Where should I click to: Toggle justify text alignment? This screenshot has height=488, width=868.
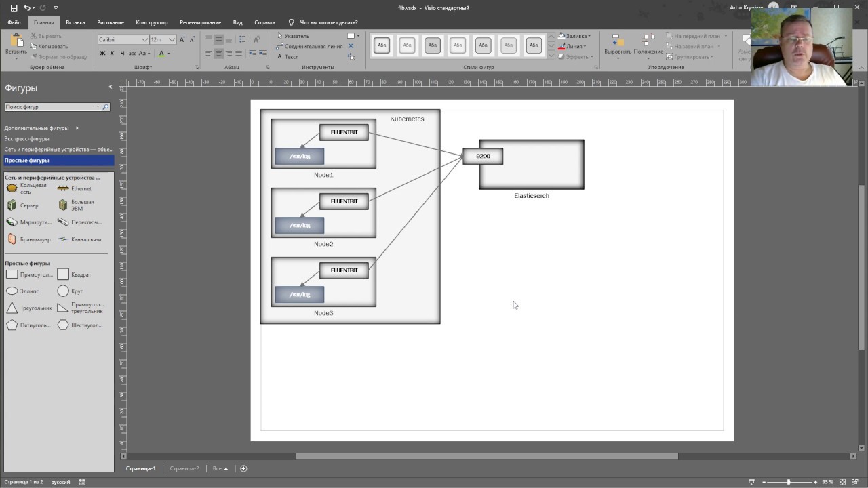pos(238,53)
